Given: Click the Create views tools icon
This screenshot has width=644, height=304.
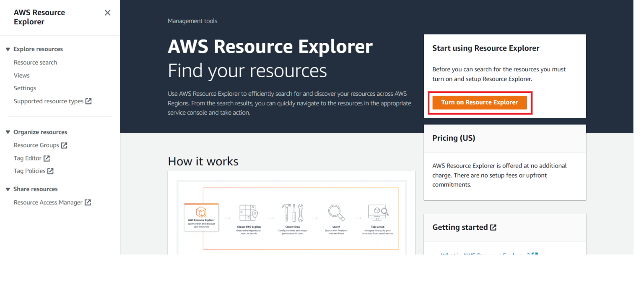Looking at the screenshot, I should [x=292, y=212].
